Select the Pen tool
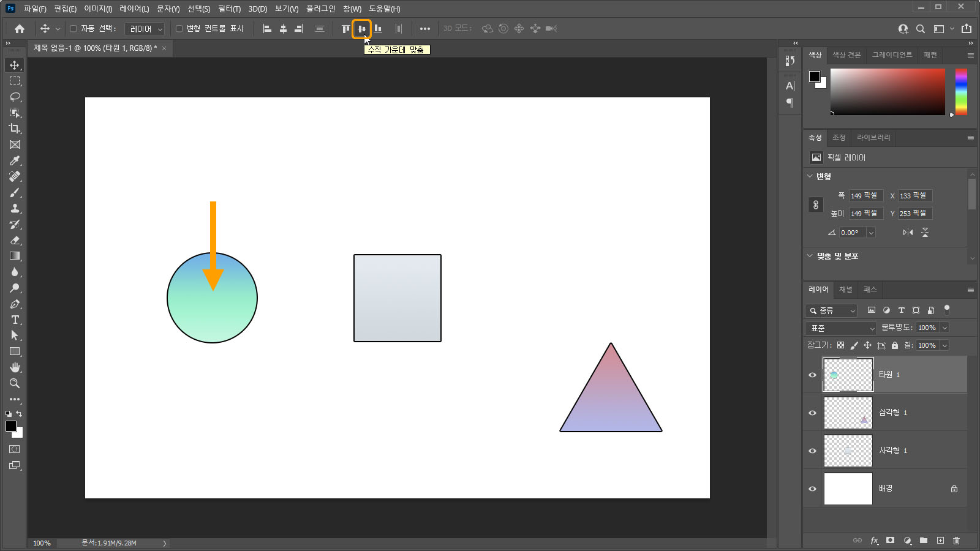This screenshot has width=980, height=551. coord(15,304)
